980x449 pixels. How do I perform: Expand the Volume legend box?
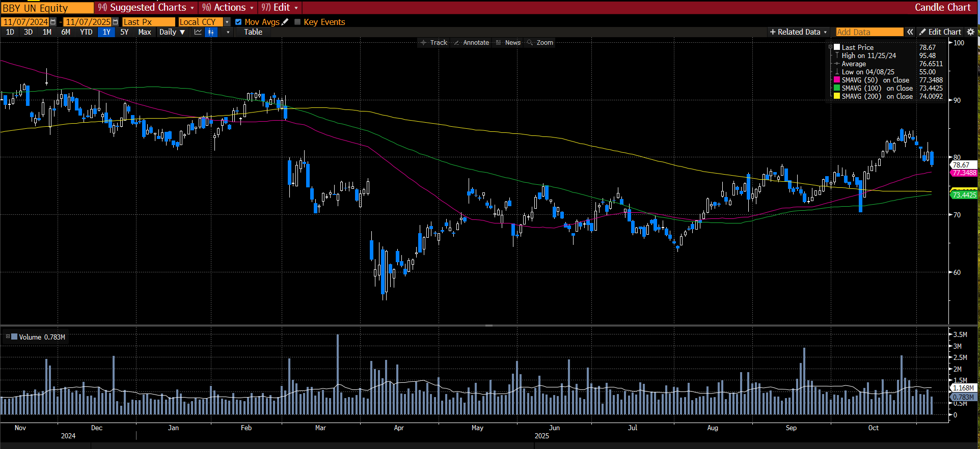pos(8,336)
